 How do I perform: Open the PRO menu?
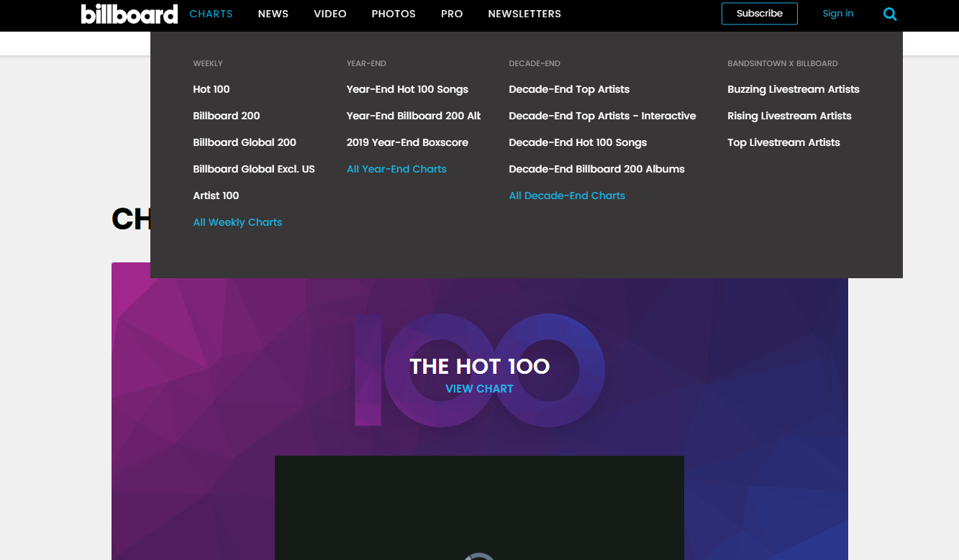point(452,14)
